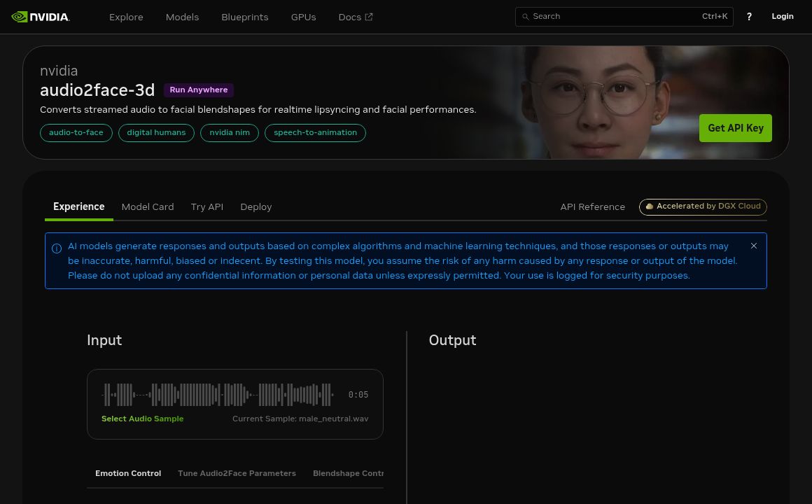
Task: Open the Models menu item
Action: point(182,17)
